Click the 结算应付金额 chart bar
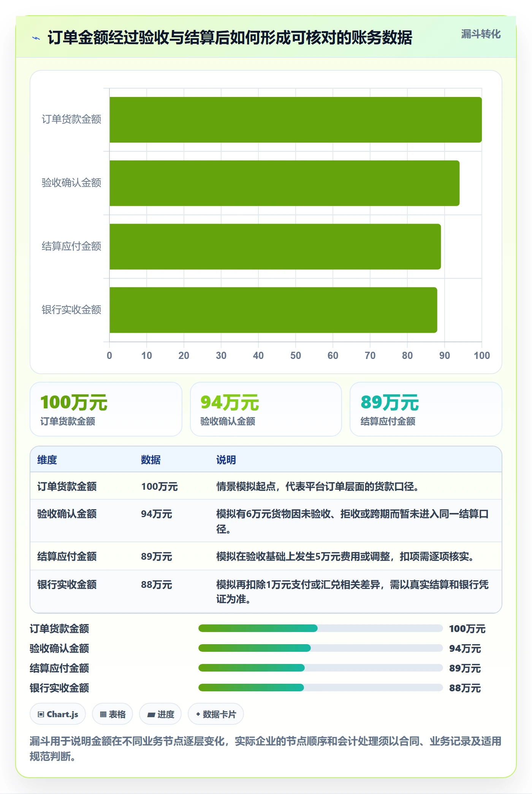The width and height of the screenshot is (532, 794). pos(275,247)
